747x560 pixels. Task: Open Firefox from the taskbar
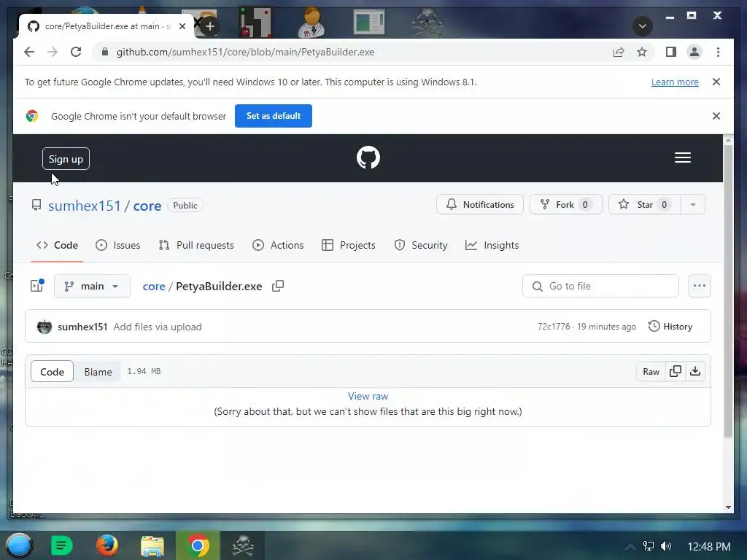(107, 545)
